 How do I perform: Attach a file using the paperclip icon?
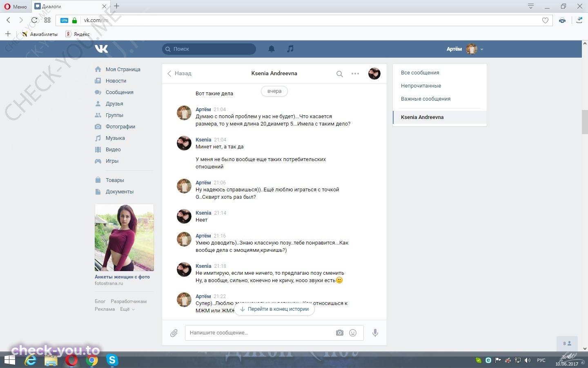(x=174, y=333)
